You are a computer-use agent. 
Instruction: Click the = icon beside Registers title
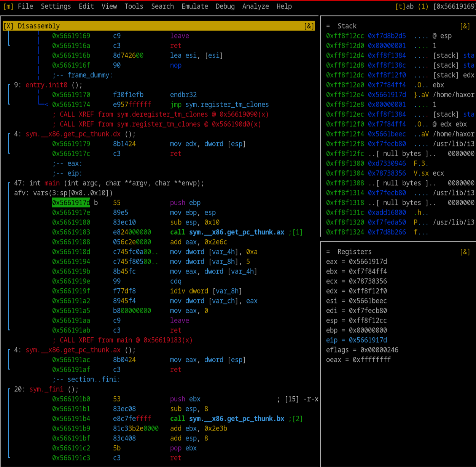[328, 252]
